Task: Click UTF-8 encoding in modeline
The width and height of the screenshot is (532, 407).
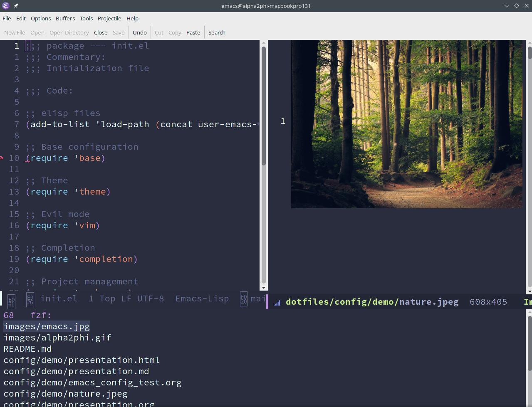Action: 151,298
